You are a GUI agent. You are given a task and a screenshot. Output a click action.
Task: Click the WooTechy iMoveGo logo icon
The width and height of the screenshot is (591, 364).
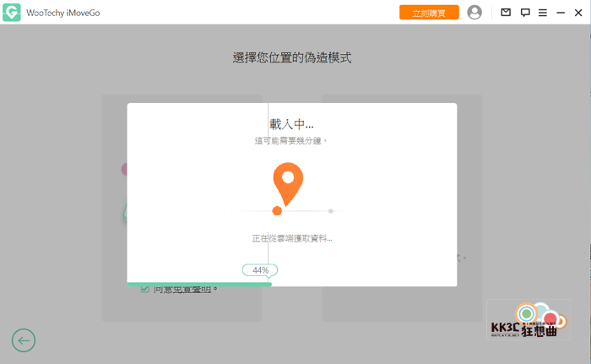pos(12,13)
